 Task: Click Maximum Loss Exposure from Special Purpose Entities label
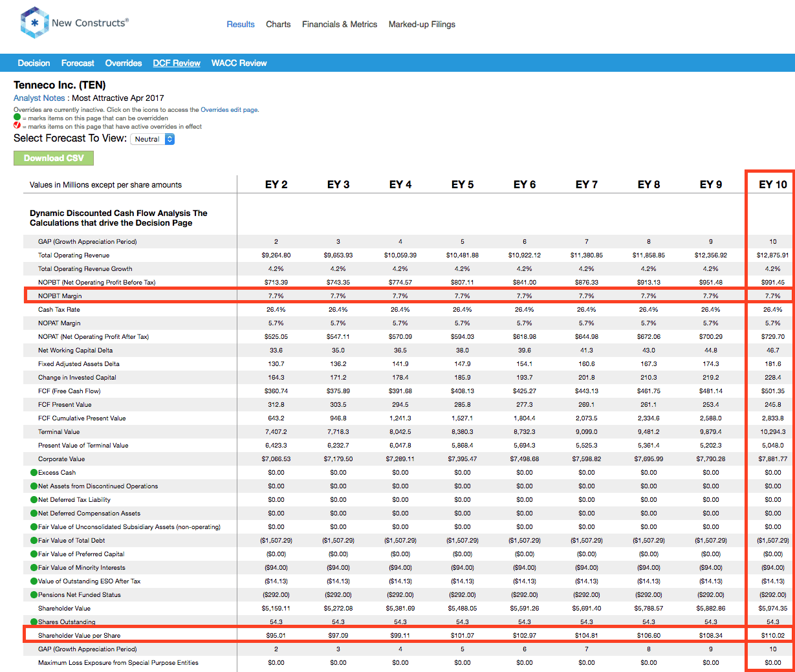pyautogui.click(x=118, y=663)
